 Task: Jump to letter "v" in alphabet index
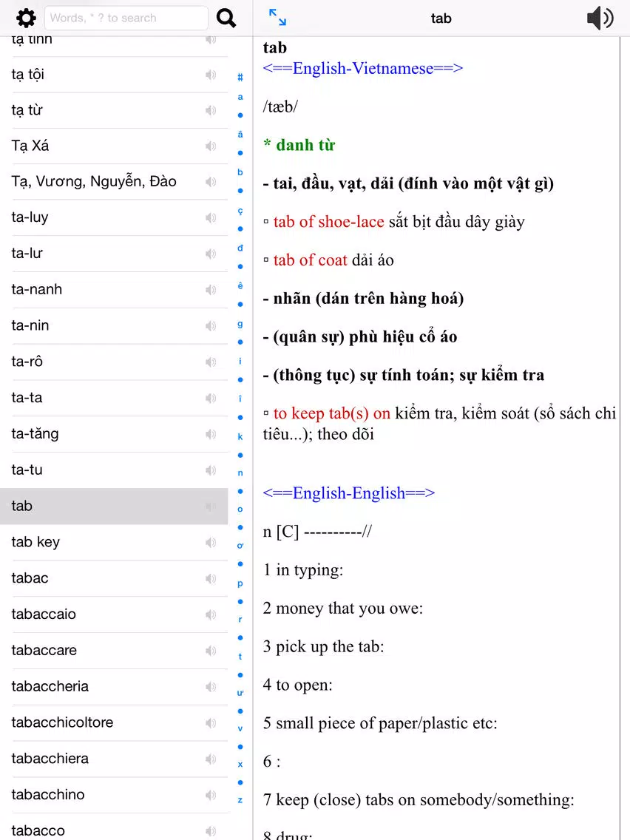pos(240,728)
